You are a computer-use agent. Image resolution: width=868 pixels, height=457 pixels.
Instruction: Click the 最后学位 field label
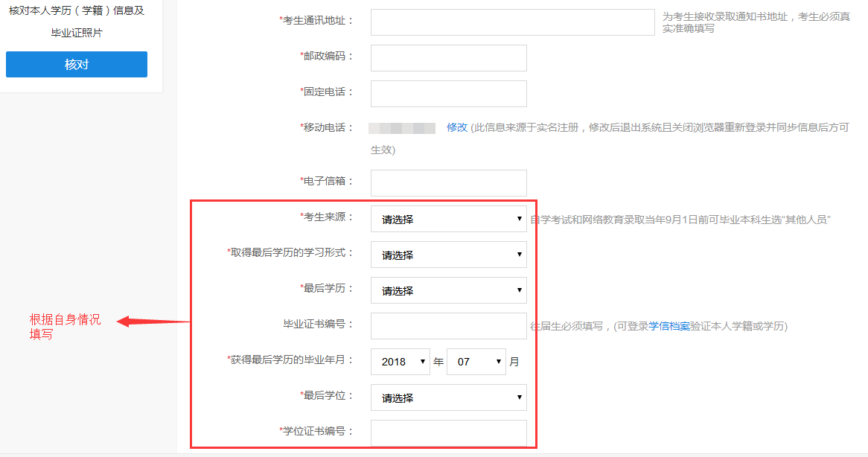click(327, 395)
